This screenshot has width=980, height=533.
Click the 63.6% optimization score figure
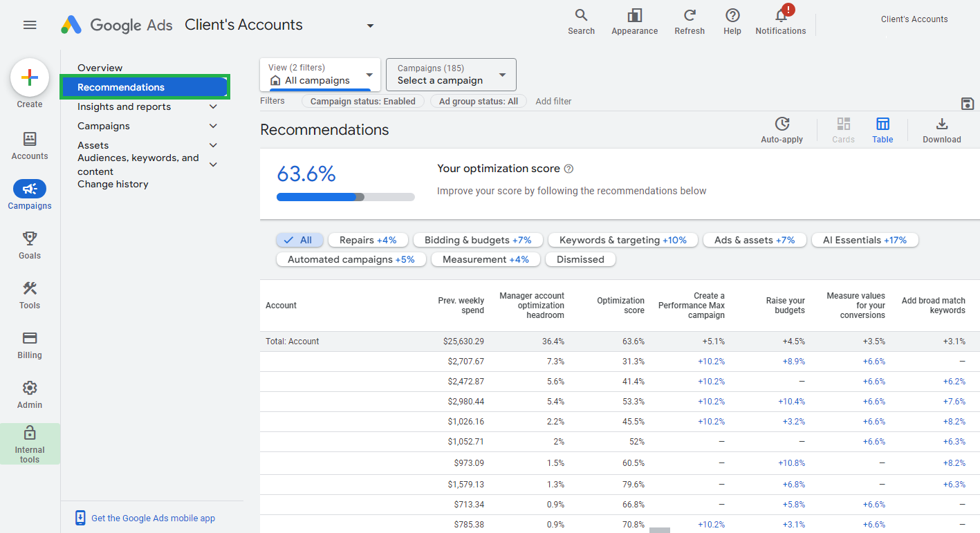click(x=306, y=174)
